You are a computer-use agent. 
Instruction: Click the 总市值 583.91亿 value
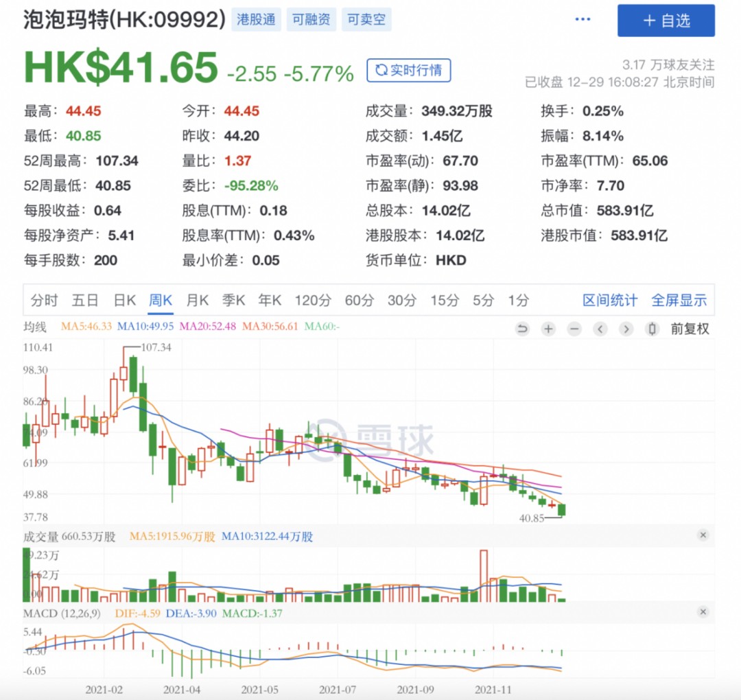[x=625, y=211]
